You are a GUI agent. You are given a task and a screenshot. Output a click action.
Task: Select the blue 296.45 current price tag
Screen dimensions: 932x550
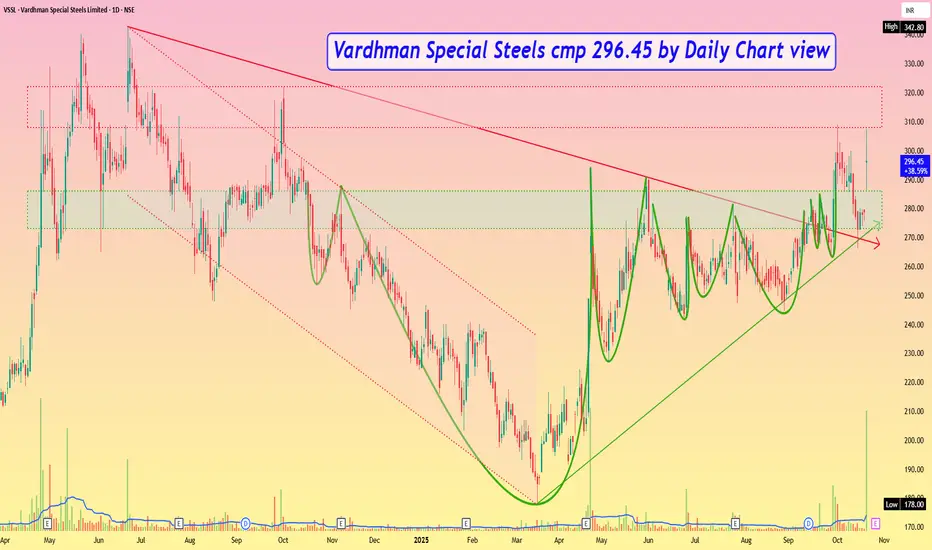point(914,166)
